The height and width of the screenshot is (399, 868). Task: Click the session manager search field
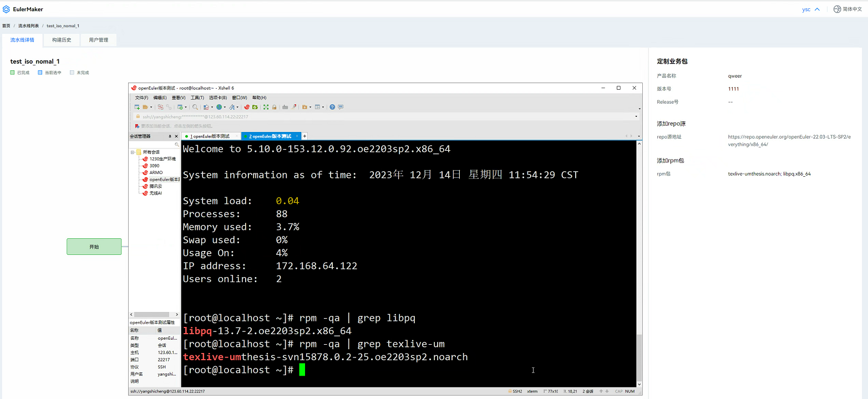(x=153, y=144)
